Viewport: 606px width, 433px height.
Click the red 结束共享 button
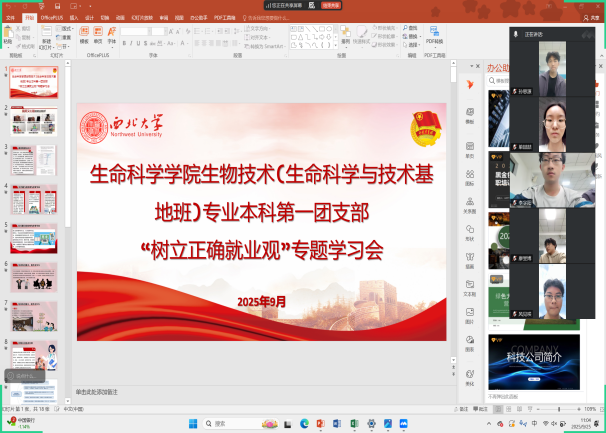330,5
